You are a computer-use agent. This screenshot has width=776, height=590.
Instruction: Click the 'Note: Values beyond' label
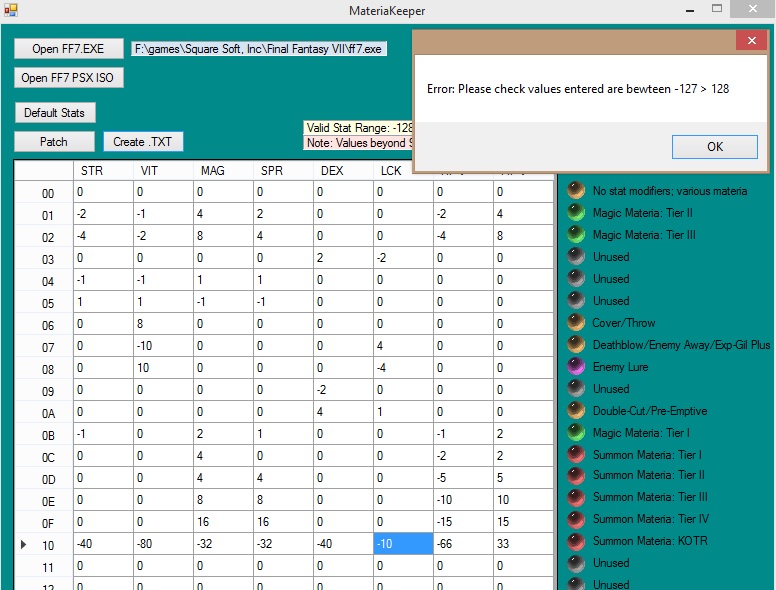click(358, 143)
